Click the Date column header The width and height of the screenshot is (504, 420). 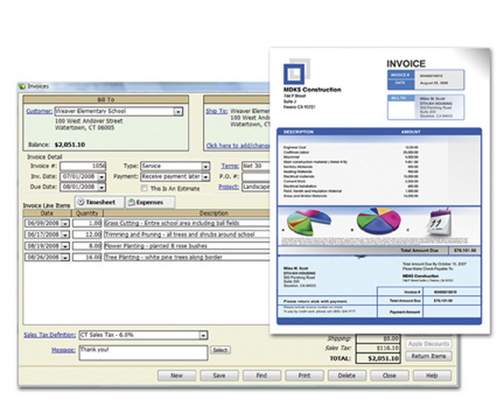47,213
